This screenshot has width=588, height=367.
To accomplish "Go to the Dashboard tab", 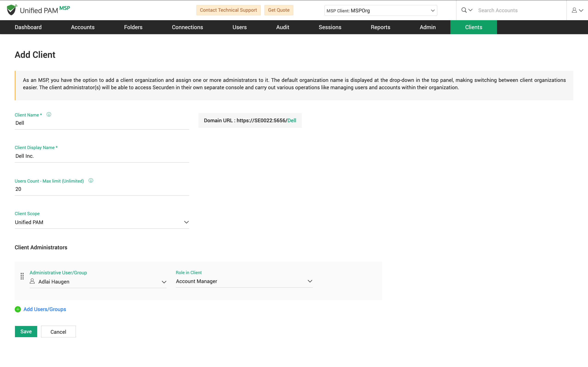I will tap(28, 27).
